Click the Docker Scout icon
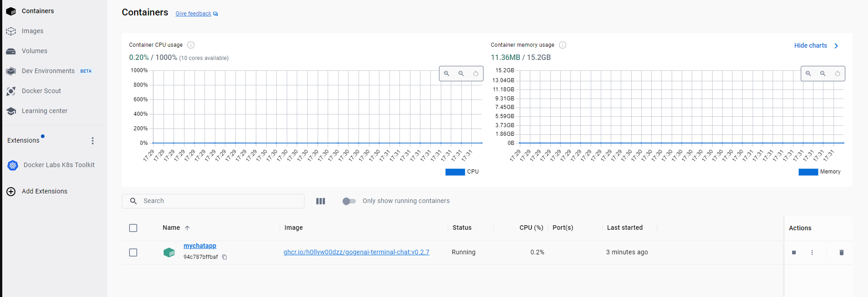 (x=11, y=91)
